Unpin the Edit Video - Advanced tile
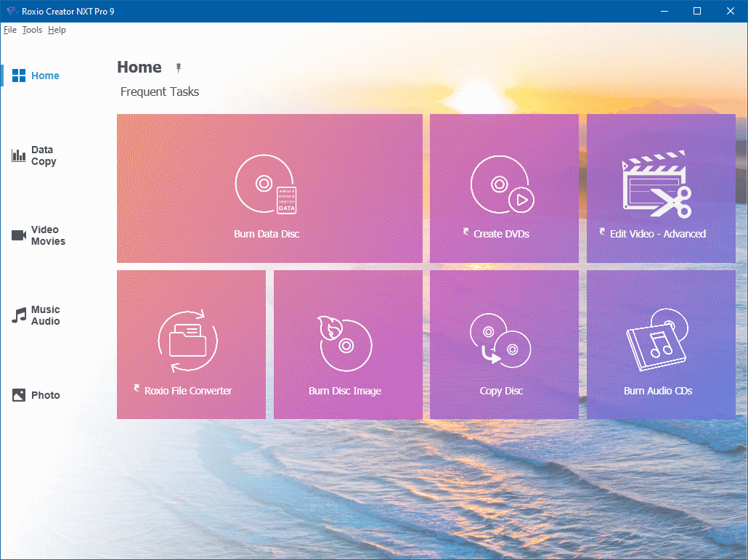 [601, 233]
